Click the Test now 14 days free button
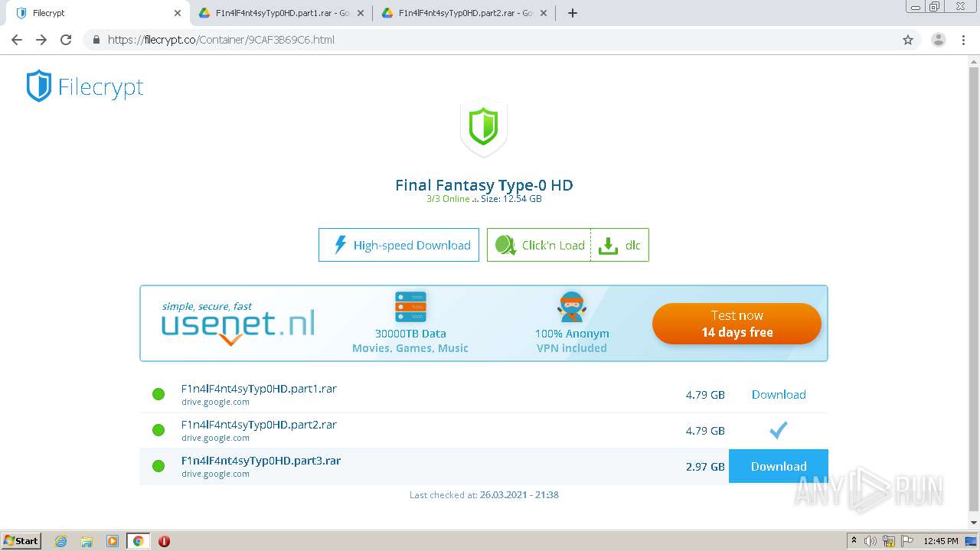Screen dimensions: 980x551 click(x=737, y=324)
